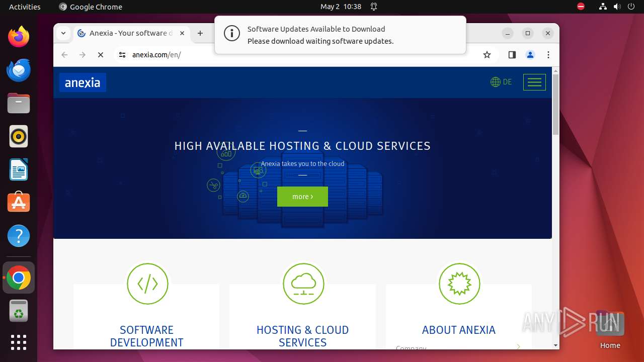This screenshot has height=362, width=644.
Task: Open Firefox from the dock
Action: (19, 37)
